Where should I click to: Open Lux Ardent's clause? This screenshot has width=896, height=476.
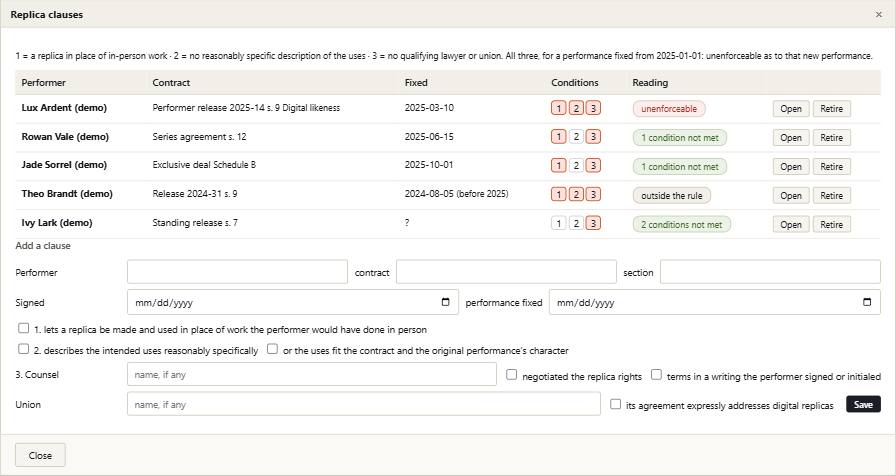click(791, 109)
